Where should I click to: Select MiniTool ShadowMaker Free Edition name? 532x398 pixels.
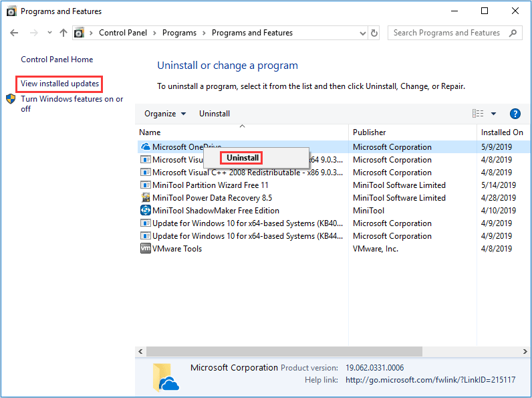(x=216, y=211)
